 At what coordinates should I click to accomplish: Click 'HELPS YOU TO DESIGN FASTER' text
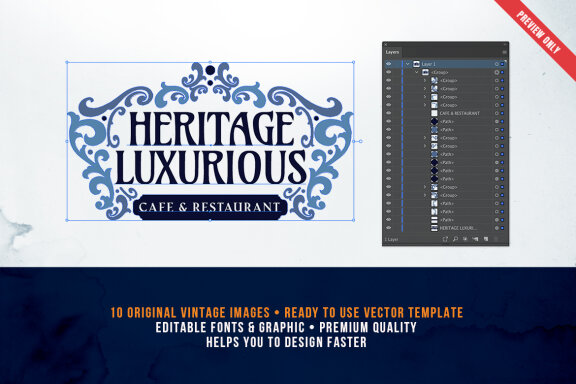(x=287, y=342)
